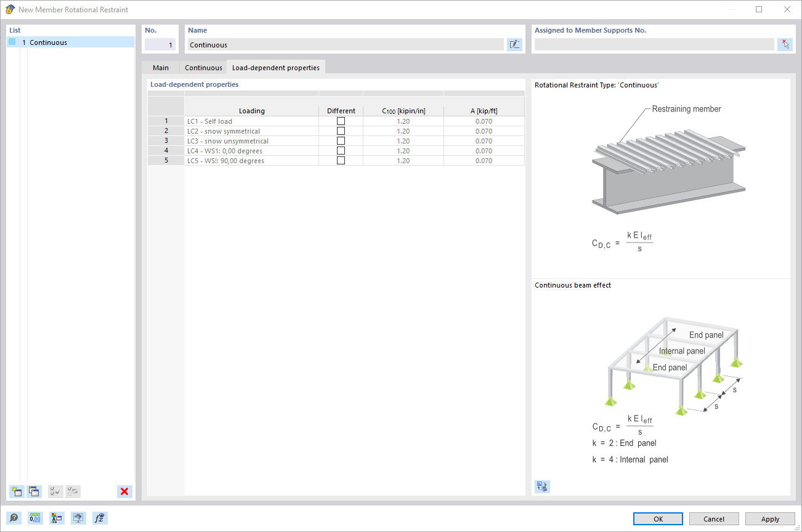Image resolution: width=802 pixels, height=532 pixels.
Task: Create a new rotational restraint entry
Action: (15, 491)
